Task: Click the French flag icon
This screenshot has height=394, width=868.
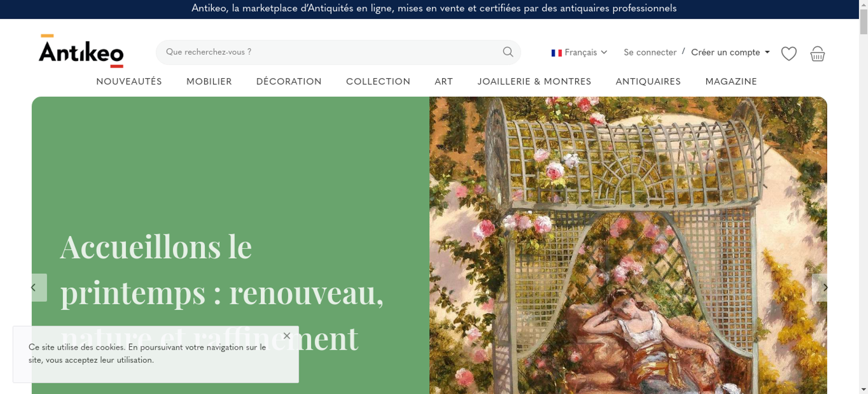Action: pyautogui.click(x=556, y=53)
